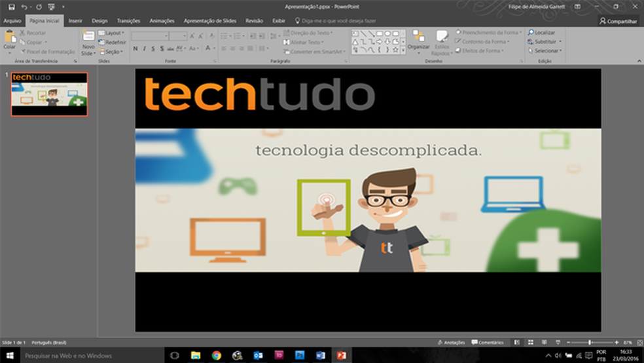Go to Apresentação de Slides tab

tap(210, 20)
